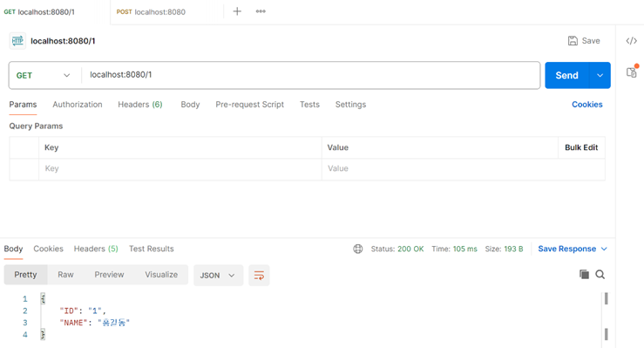
Task: Select the Params tab
Action: (23, 105)
